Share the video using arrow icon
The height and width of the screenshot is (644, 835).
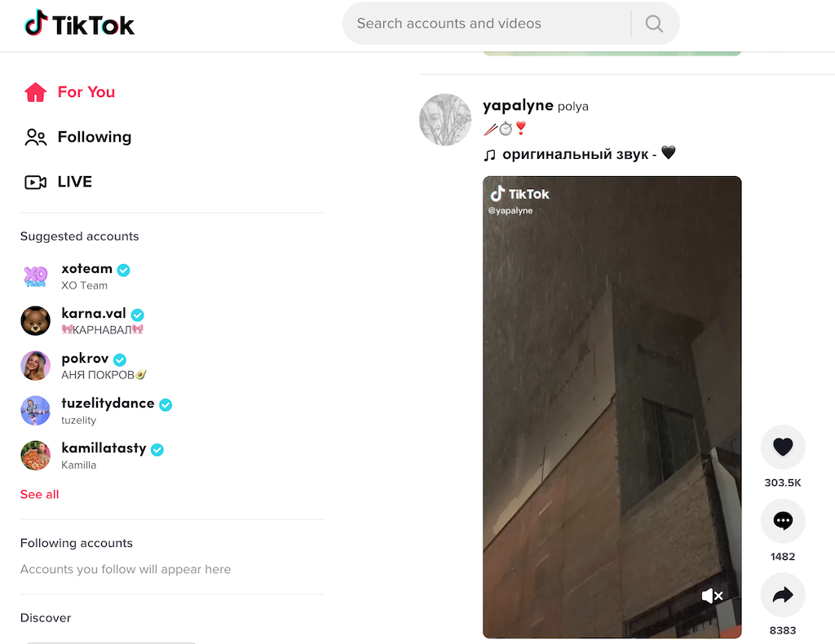(783, 595)
